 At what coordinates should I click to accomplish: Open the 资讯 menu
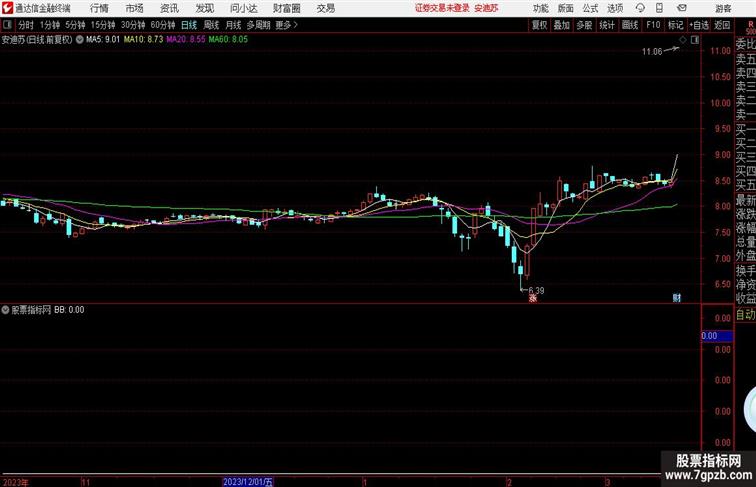(x=169, y=8)
